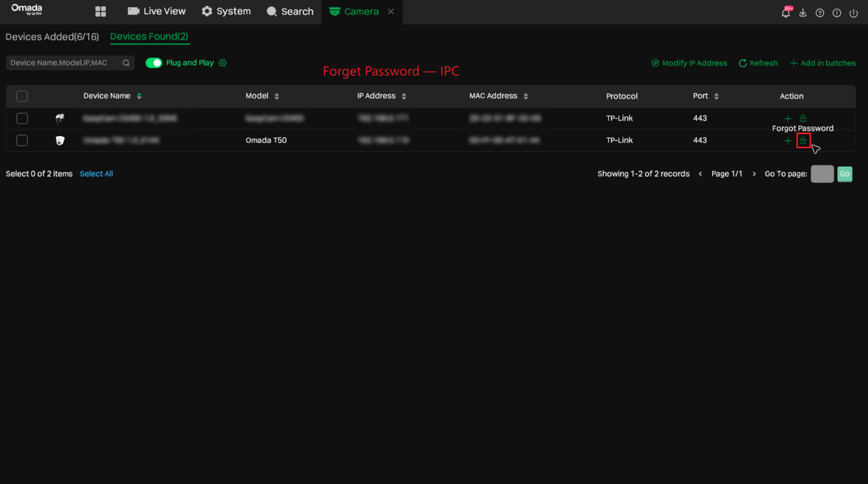Screen dimensions: 868x484
Task: Open the Live View menu
Action: pyautogui.click(x=157, y=12)
